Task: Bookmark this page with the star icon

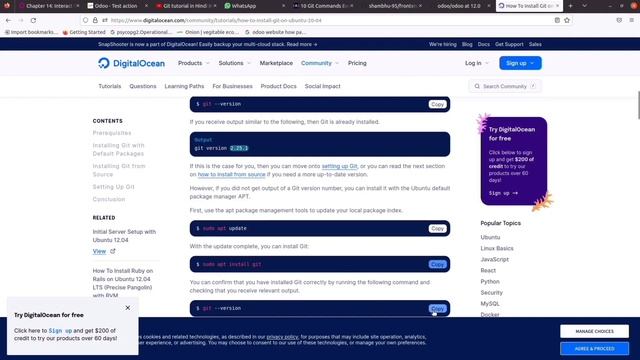Action: pyautogui.click(x=567, y=20)
